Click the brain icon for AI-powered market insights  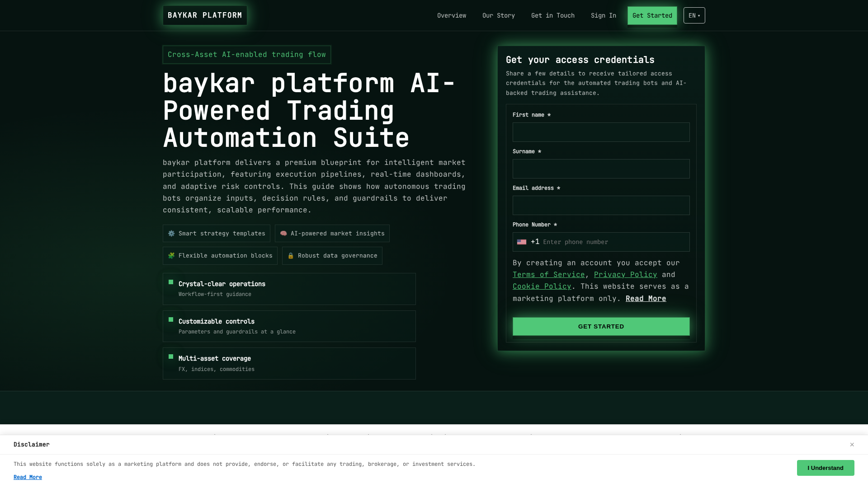pyautogui.click(x=283, y=234)
